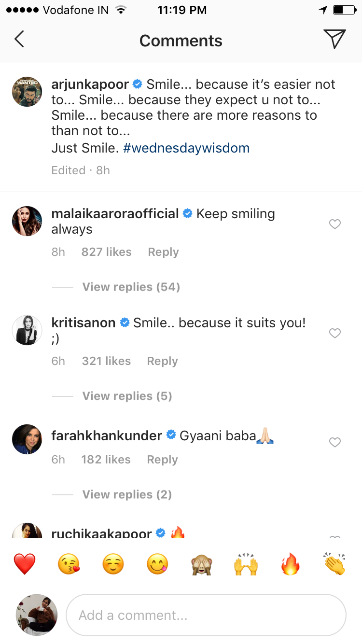Insert the red heart emoji
The width and height of the screenshot is (362, 644).
click(25, 564)
